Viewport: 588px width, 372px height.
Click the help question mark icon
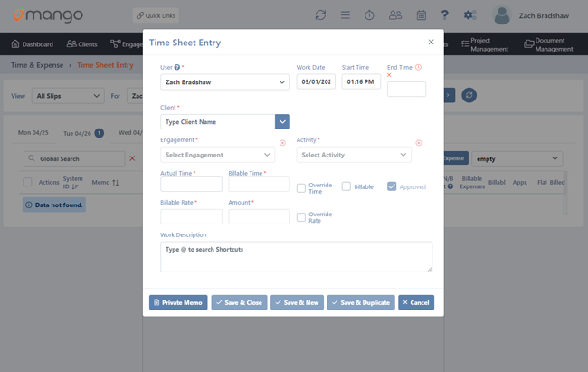[444, 15]
